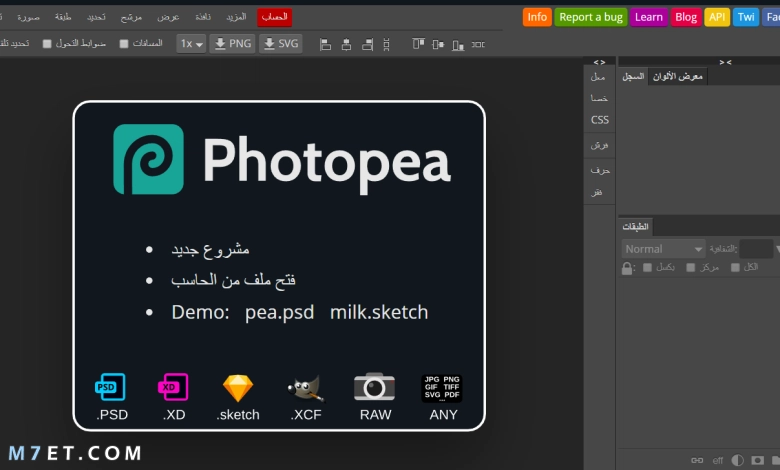The image size is (780, 470).
Task: Click the align horizontal centers icon
Action: pyautogui.click(x=346, y=45)
